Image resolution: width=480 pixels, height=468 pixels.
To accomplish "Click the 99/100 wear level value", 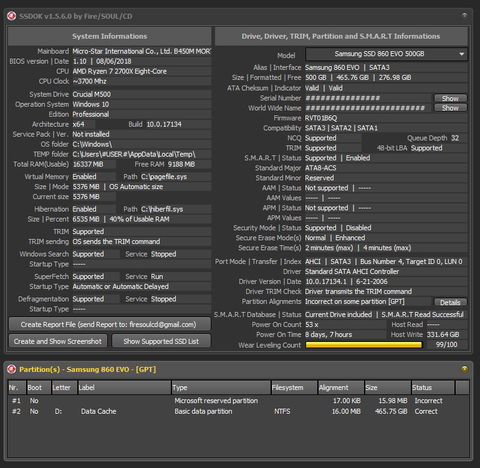I will [447, 345].
